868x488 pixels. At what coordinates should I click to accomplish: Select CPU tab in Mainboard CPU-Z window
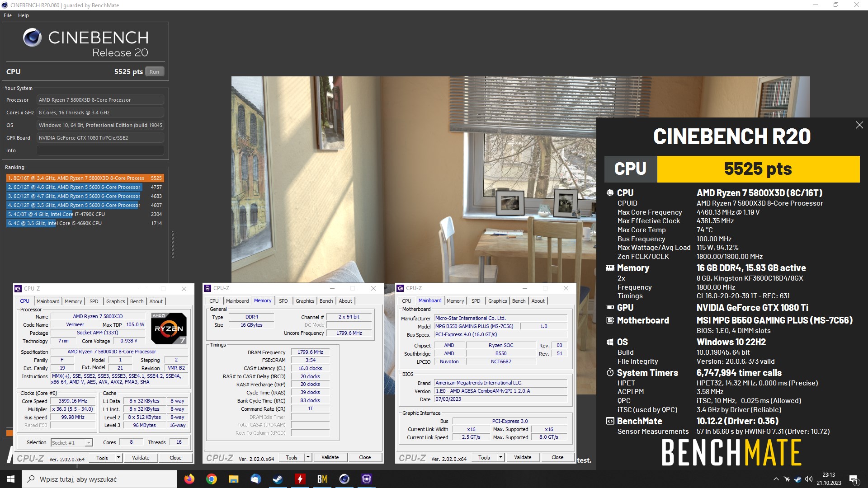406,301
